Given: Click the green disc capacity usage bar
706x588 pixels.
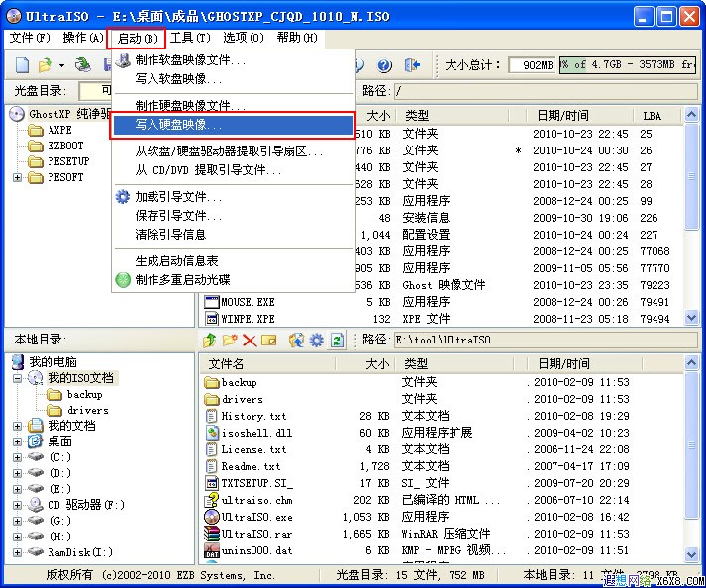Looking at the screenshot, I should [628, 65].
